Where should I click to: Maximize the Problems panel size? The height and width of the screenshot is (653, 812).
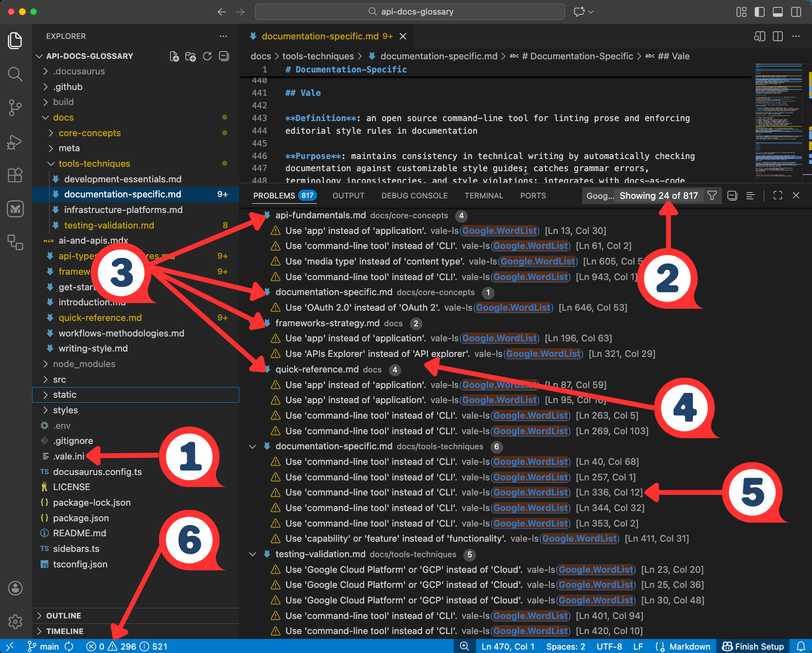tap(777, 195)
